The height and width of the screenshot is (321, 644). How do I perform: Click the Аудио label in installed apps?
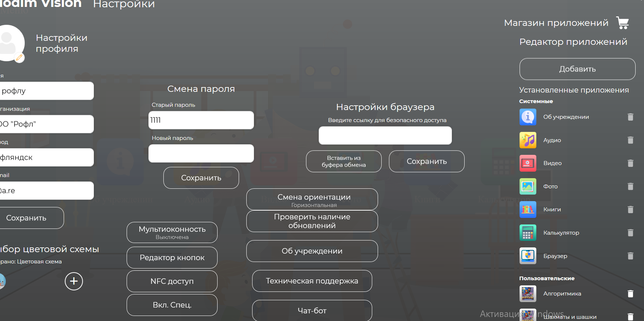tap(552, 140)
